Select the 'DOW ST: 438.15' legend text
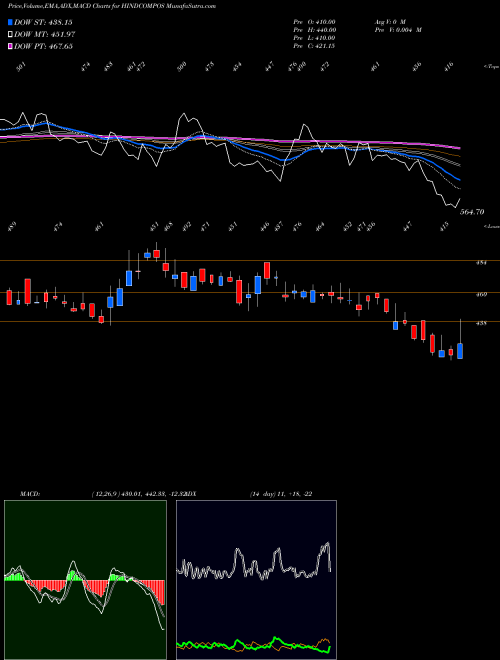 [x=43, y=22]
